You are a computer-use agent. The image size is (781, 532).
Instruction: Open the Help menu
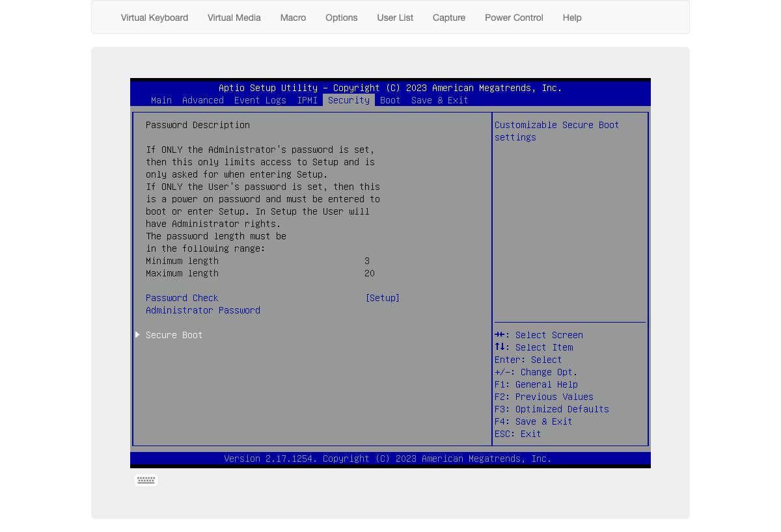click(571, 18)
